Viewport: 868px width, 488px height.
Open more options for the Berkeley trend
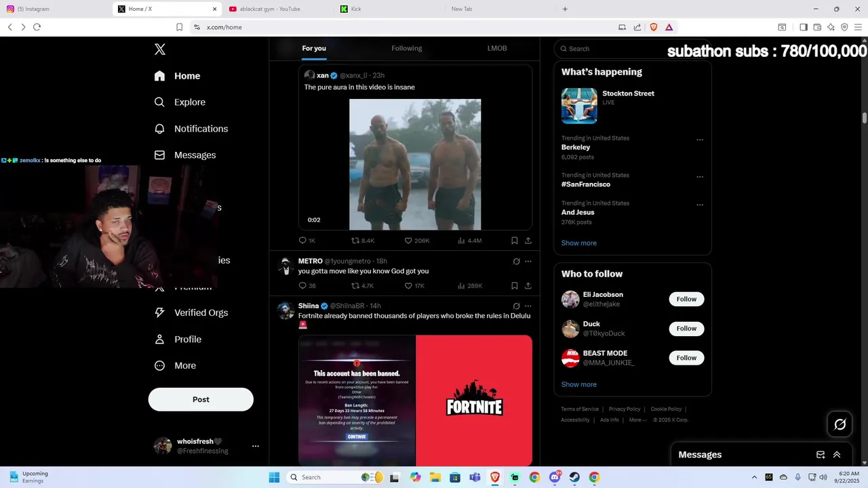click(x=700, y=140)
